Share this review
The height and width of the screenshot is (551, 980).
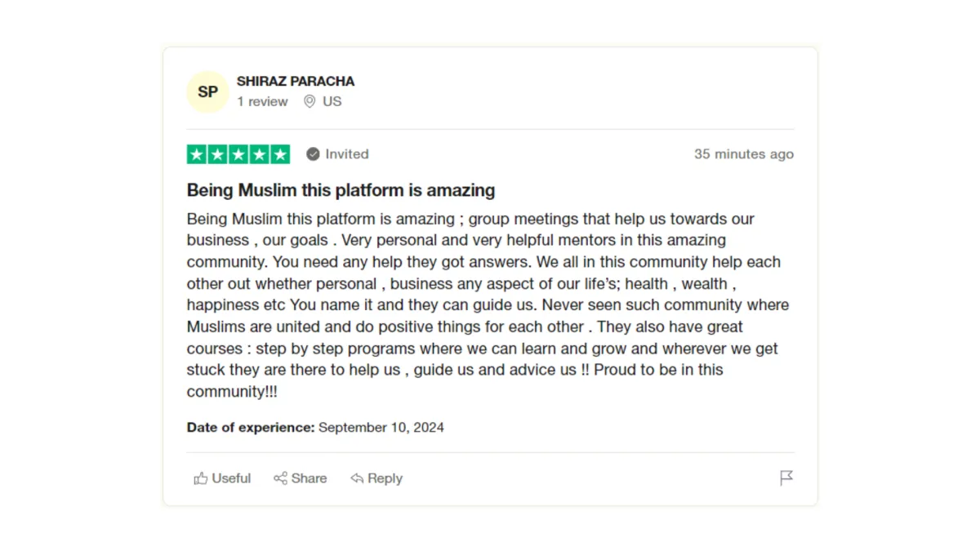point(301,478)
